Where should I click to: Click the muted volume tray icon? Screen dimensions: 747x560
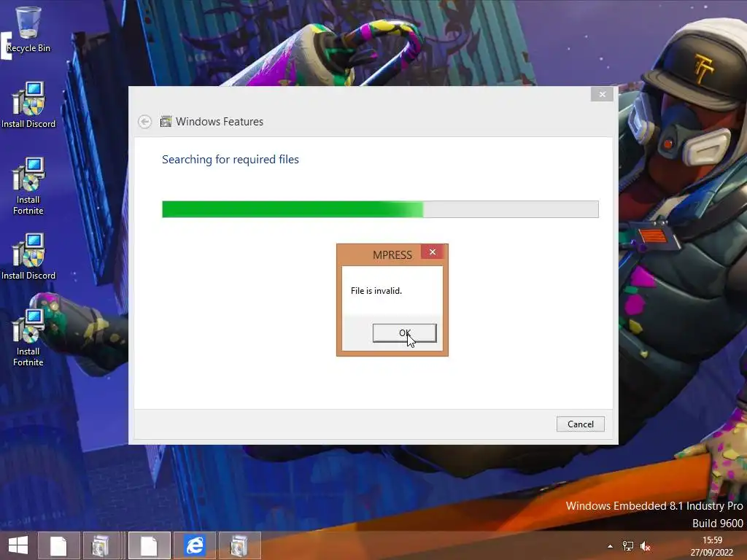pyautogui.click(x=645, y=546)
